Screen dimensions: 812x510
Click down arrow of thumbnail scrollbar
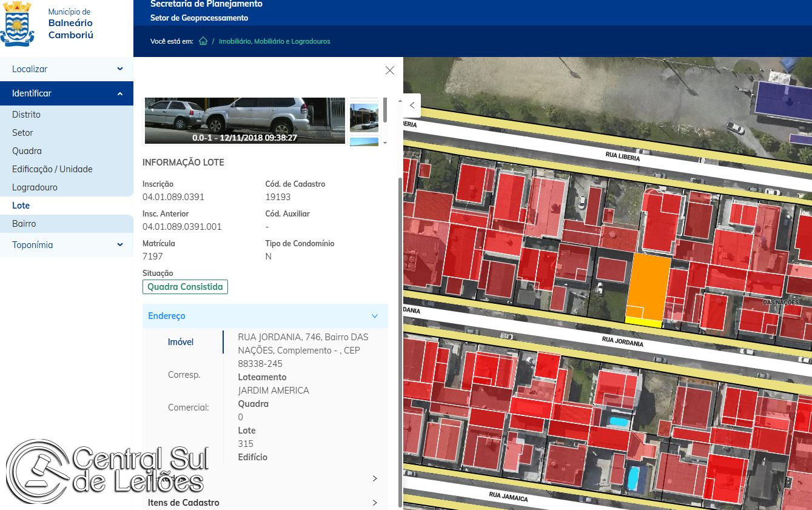click(385, 143)
